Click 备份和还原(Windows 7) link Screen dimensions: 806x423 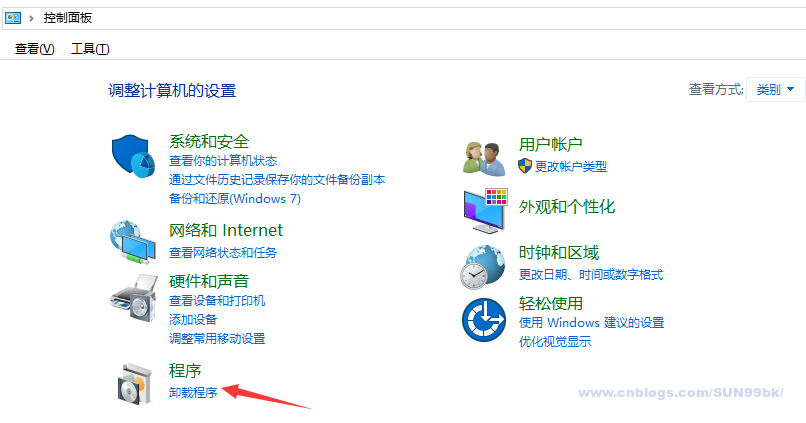(x=235, y=198)
